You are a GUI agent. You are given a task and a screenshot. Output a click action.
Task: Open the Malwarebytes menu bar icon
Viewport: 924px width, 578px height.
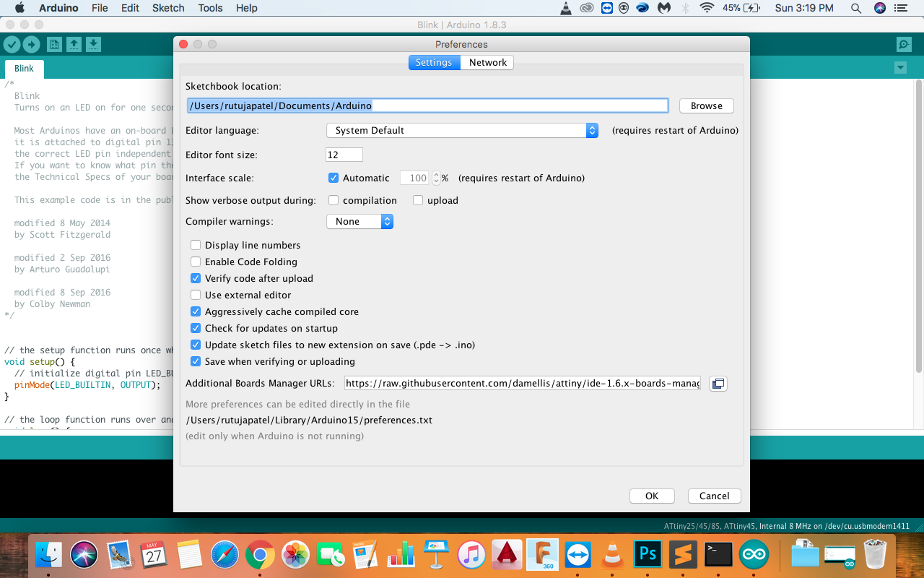(x=663, y=8)
